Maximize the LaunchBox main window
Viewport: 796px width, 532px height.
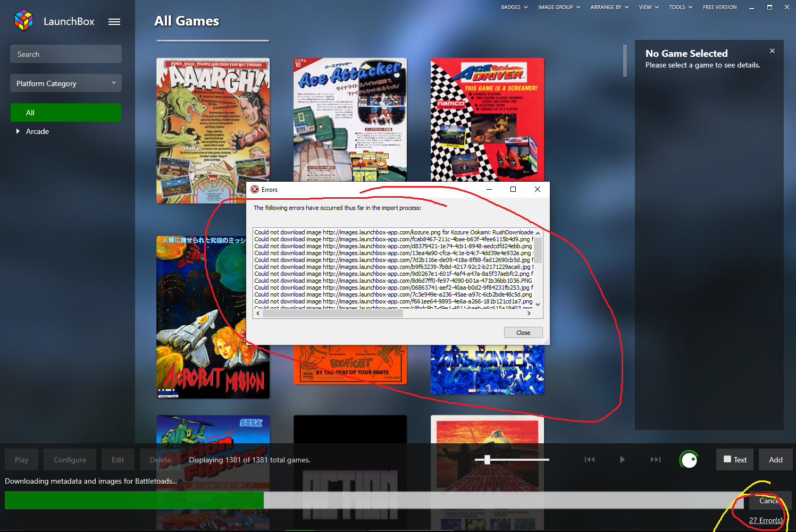tap(769, 7)
